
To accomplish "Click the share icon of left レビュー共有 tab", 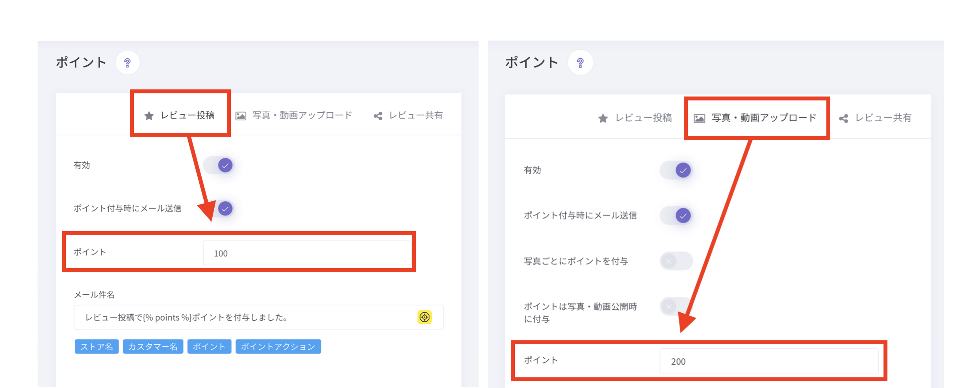I will tap(378, 116).
